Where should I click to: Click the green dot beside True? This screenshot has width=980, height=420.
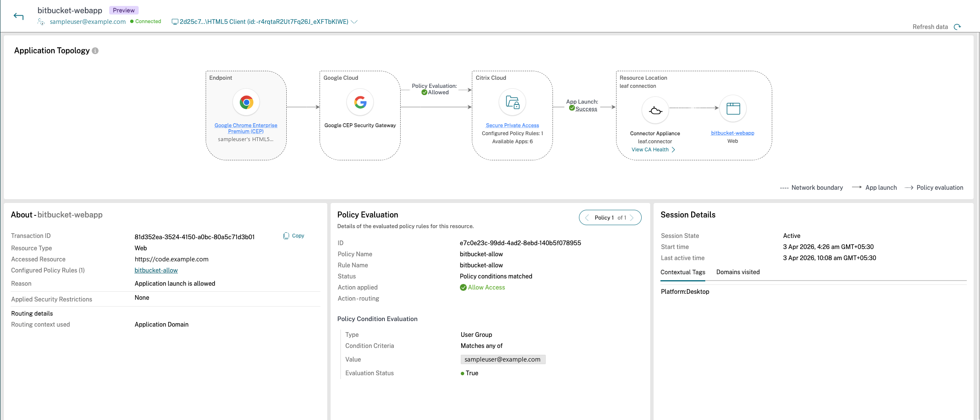click(462, 374)
